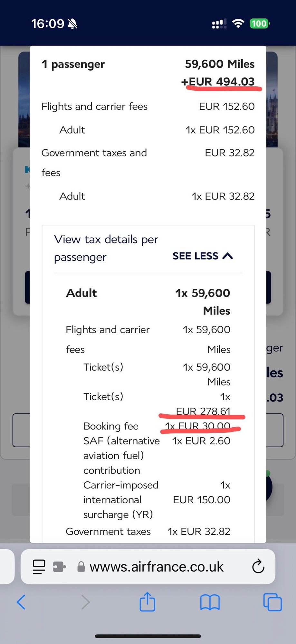Image resolution: width=296 pixels, height=644 pixels.
Task: Tap the Booking fee line item
Action: tap(111, 426)
